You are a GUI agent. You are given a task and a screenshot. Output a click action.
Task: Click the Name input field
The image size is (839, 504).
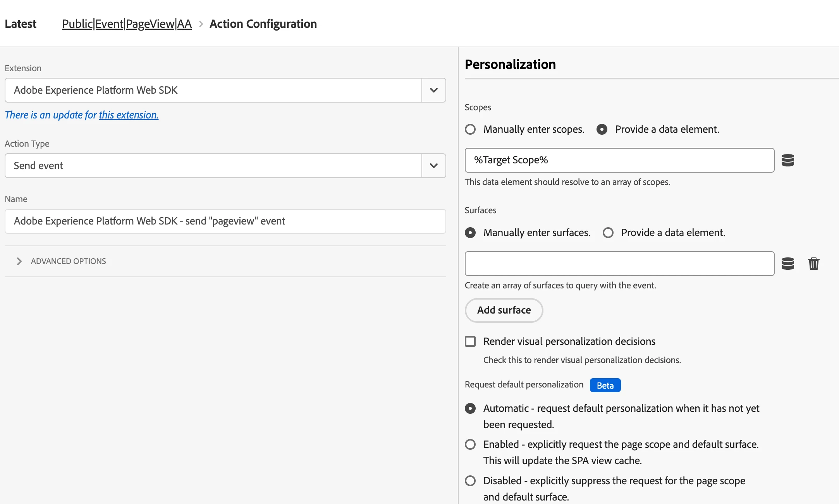point(225,221)
